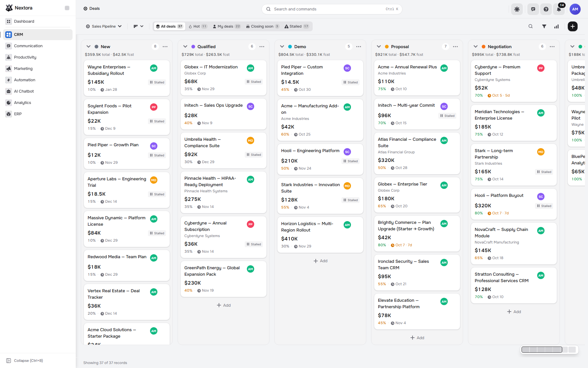
Task: Switch to the Stalled tab
Action: (x=297, y=26)
